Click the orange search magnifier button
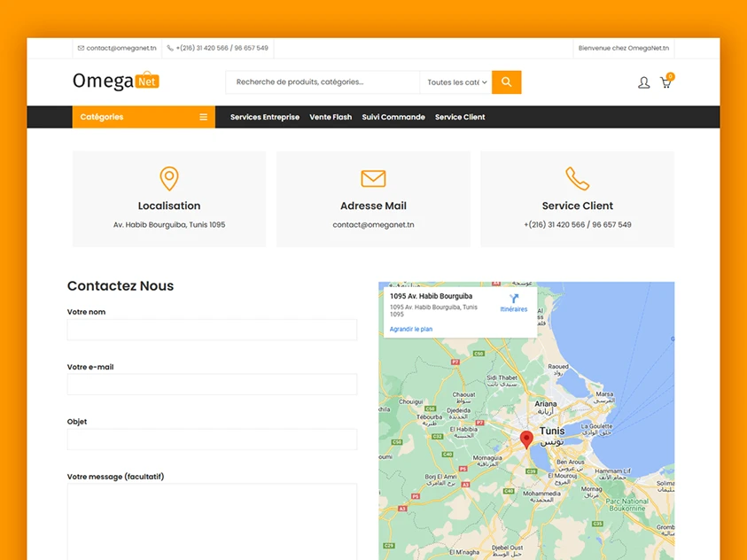 [506, 82]
